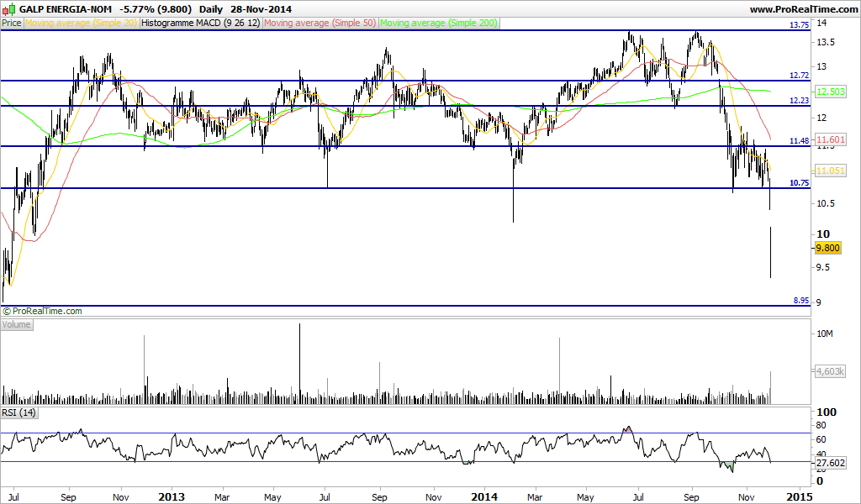Click the volume value tag 4,603k
861x504 pixels.
[x=830, y=371]
